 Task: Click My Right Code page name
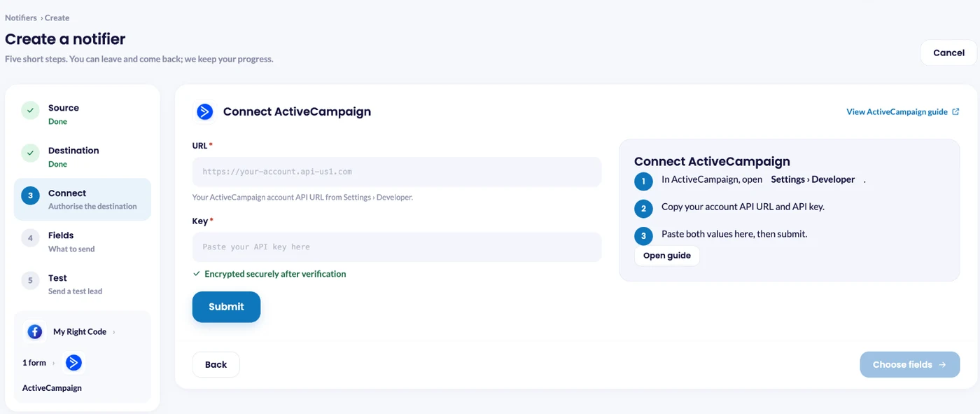80,332
